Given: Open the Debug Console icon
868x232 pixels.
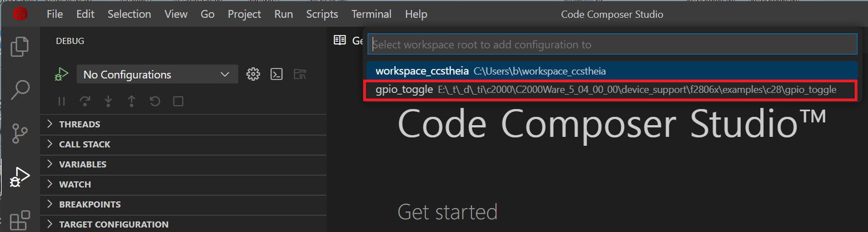Looking at the screenshot, I should (x=277, y=74).
